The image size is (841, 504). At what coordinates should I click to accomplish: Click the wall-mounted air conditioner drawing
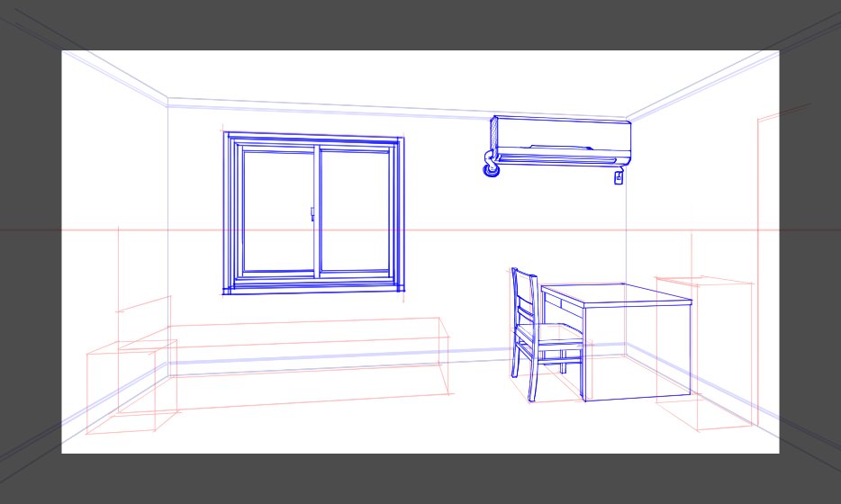pos(557,147)
